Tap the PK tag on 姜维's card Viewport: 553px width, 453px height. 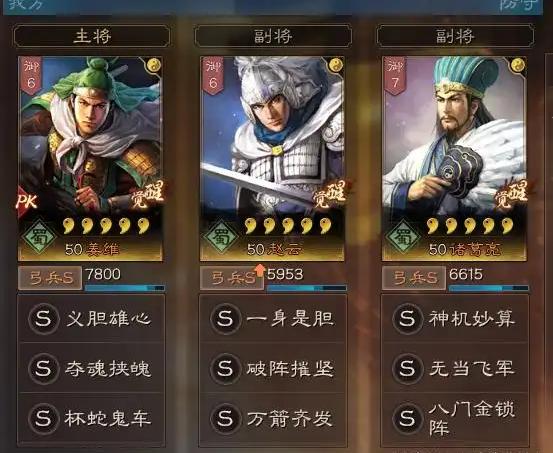pos(27,201)
